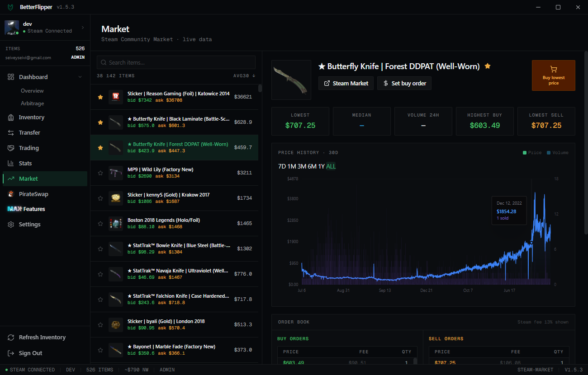
Task: Focus the Search items field
Action: point(176,63)
